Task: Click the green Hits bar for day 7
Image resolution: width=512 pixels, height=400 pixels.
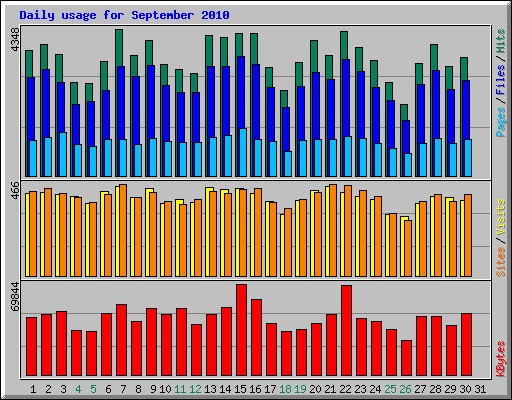Action: pos(119,48)
